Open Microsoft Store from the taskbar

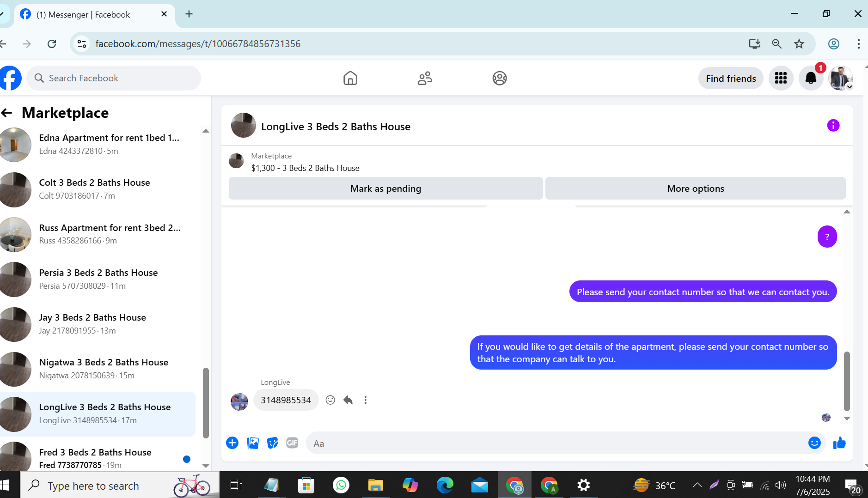[306, 485]
